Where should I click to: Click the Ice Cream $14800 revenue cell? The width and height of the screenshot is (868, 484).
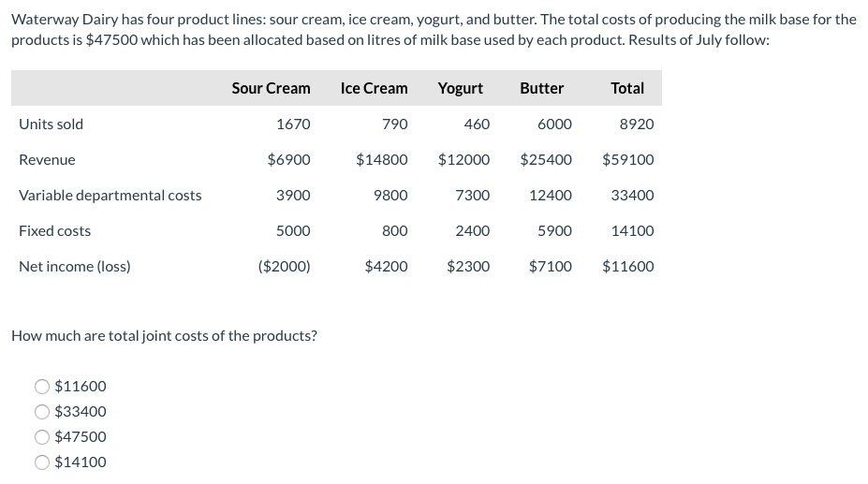pyautogui.click(x=381, y=160)
